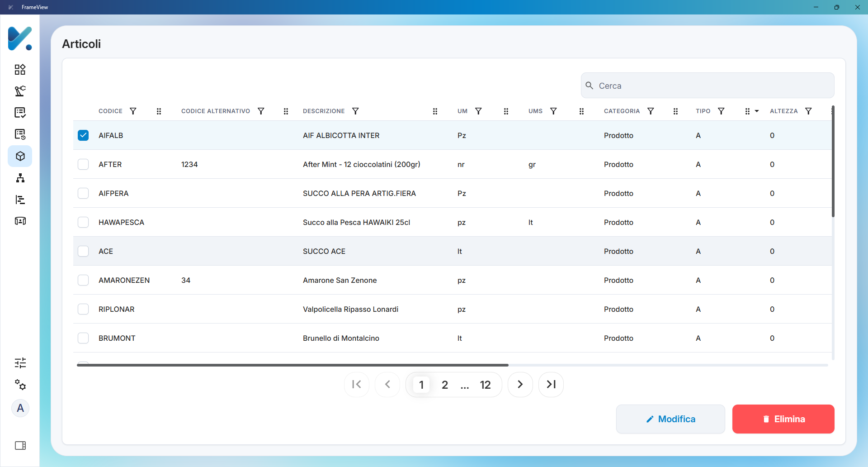Open the sliders tuning icon in sidebar
This screenshot has width=868, height=467.
20,363
